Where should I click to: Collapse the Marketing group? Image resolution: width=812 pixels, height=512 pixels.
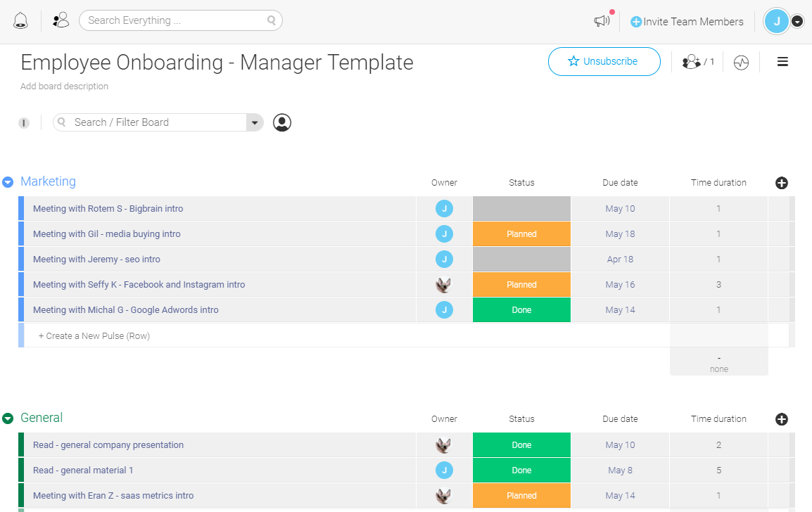[x=8, y=182]
